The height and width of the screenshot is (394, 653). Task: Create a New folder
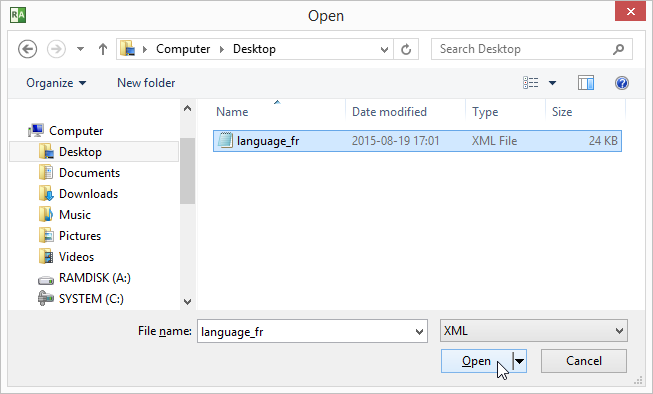pos(146,83)
